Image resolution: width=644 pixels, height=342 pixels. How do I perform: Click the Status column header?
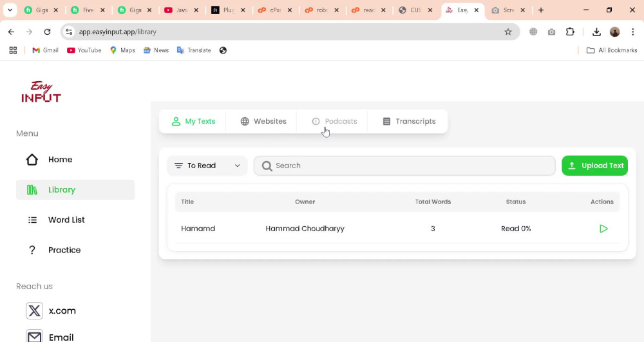[515, 202]
